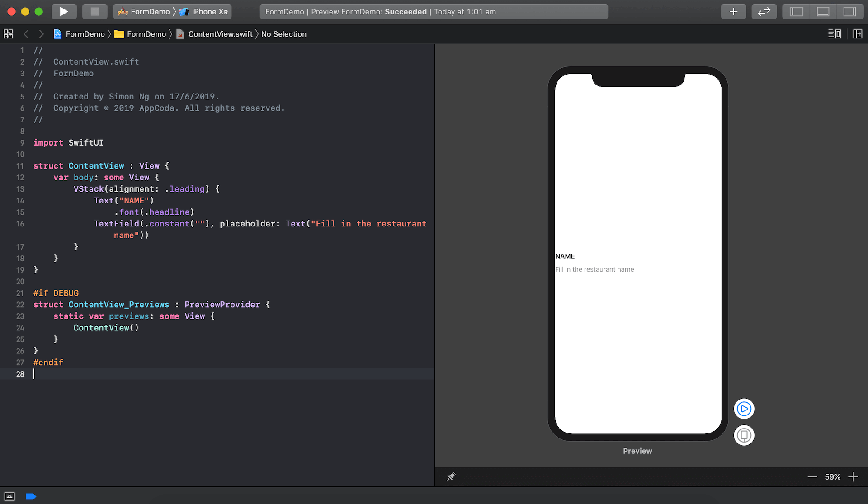Open editor options with the editor menu icon

click(x=834, y=33)
